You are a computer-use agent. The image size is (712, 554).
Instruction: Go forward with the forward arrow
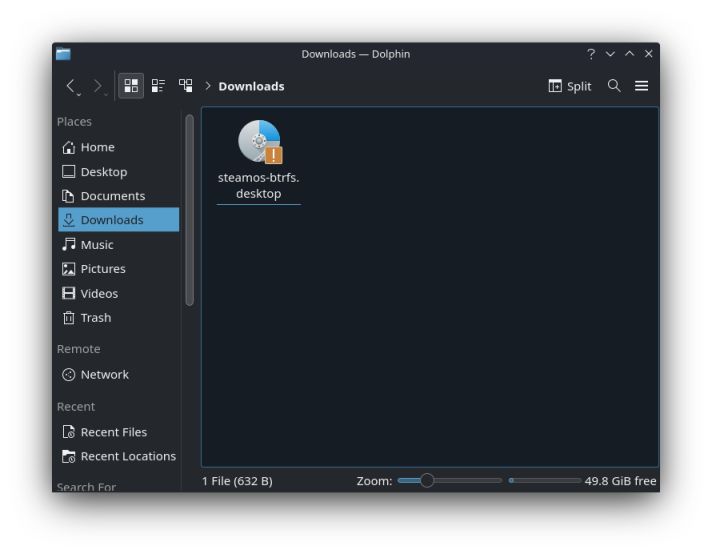(98, 86)
